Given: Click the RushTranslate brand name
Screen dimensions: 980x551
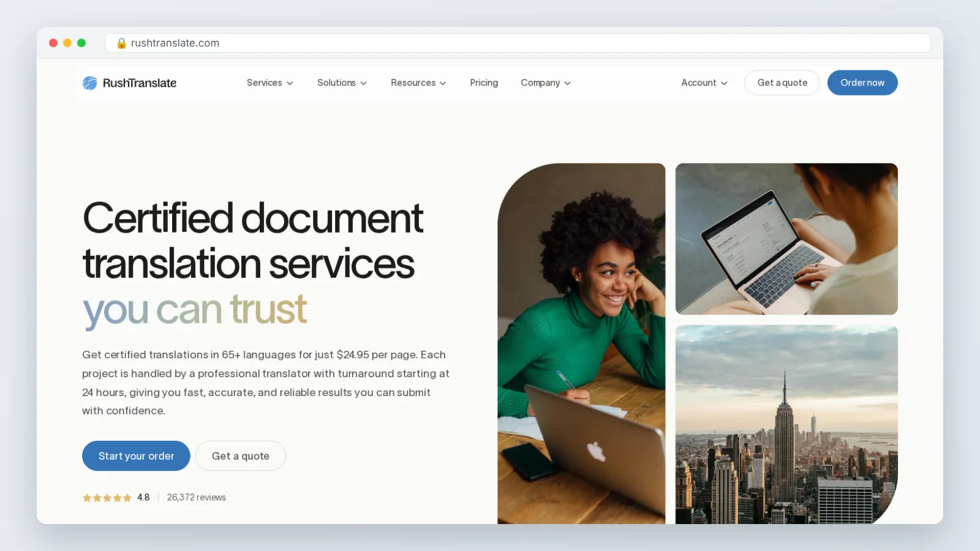Looking at the screenshot, I should [x=140, y=83].
